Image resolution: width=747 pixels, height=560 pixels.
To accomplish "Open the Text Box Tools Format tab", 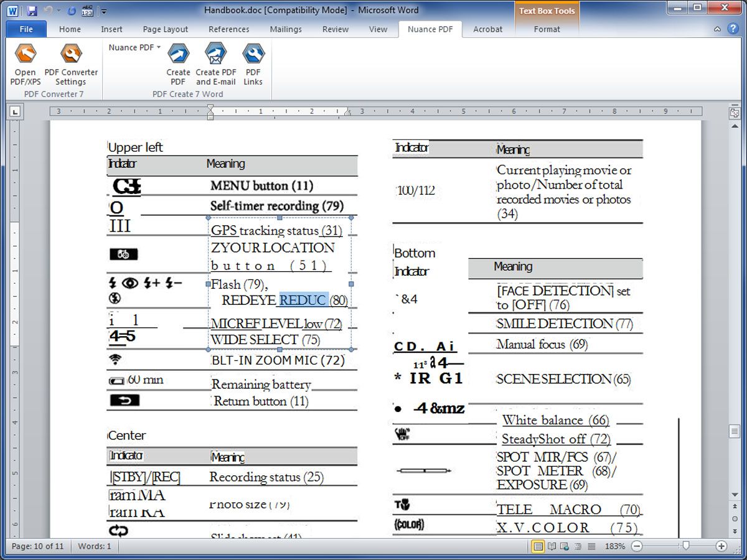I will pyautogui.click(x=547, y=29).
